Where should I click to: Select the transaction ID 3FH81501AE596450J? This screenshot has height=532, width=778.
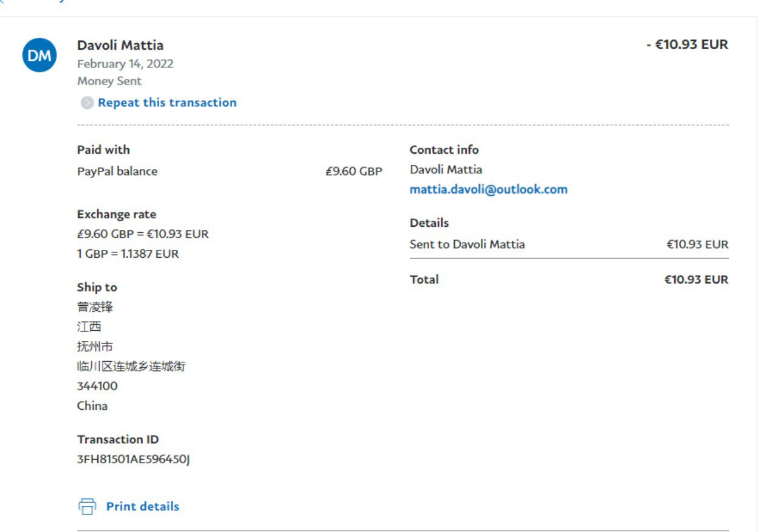133,459
